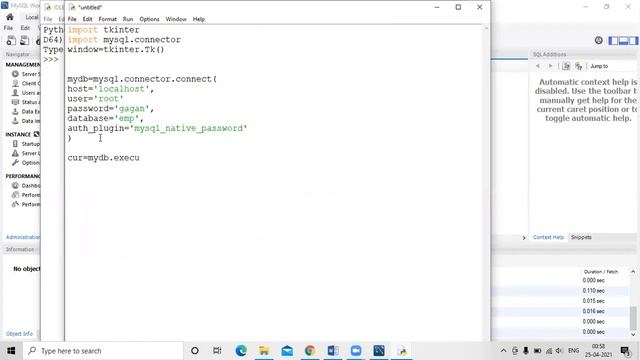Select Client Connections in Navigator
Viewport: 640px width, 360px height.
(x=26, y=83)
